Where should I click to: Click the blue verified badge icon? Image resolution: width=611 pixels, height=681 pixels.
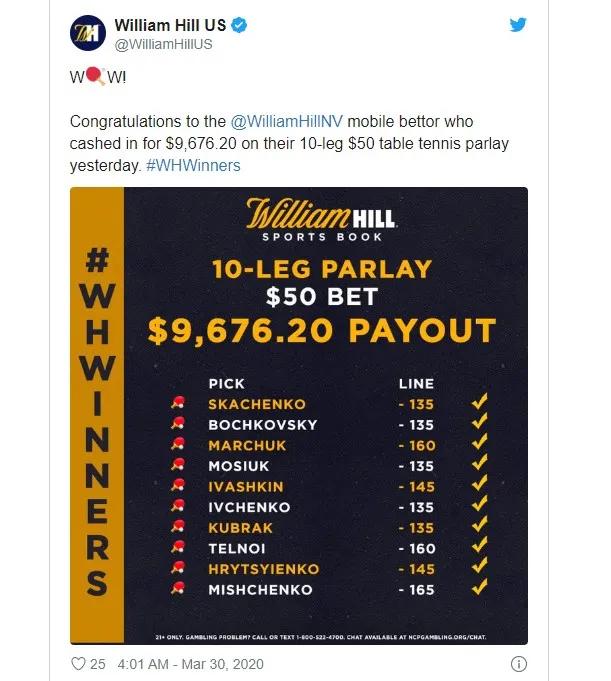coord(239,25)
